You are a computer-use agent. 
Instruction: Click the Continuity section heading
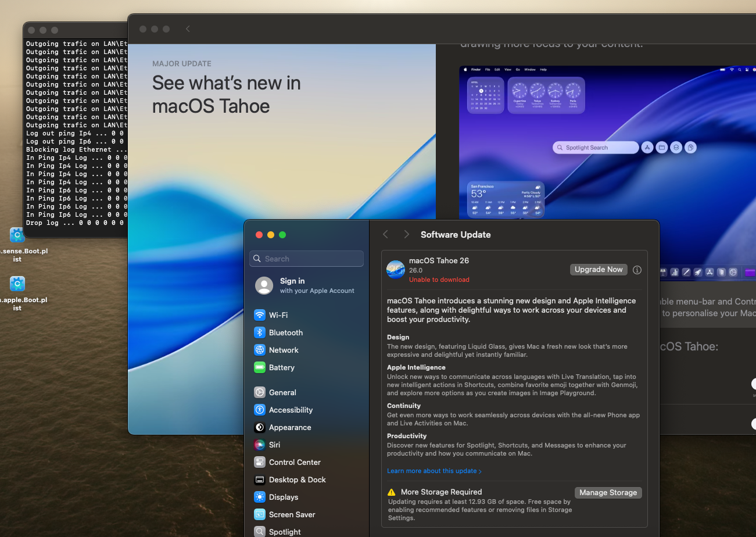pyautogui.click(x=404, y=406)
